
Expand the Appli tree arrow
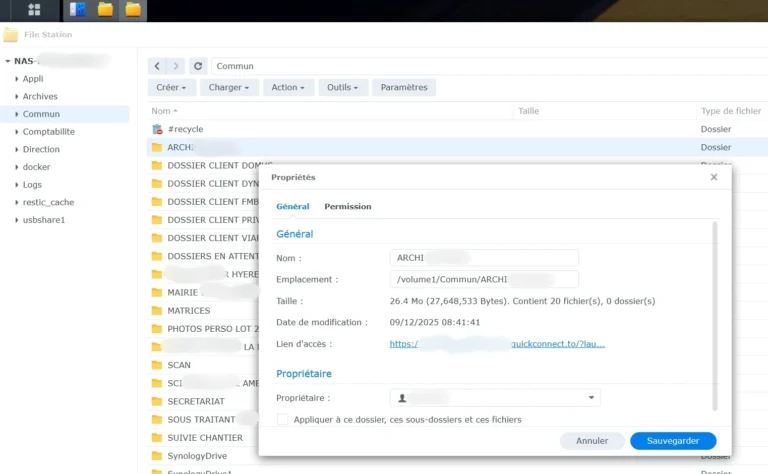17,79
